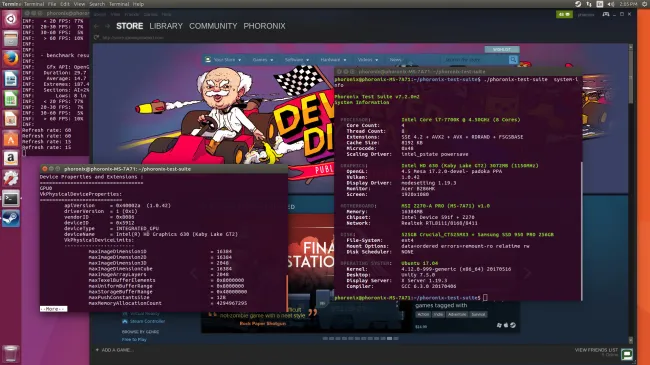650x365 pixels.
Task: Open keyboard layout indicator in panel
Action: click(600, 4)
